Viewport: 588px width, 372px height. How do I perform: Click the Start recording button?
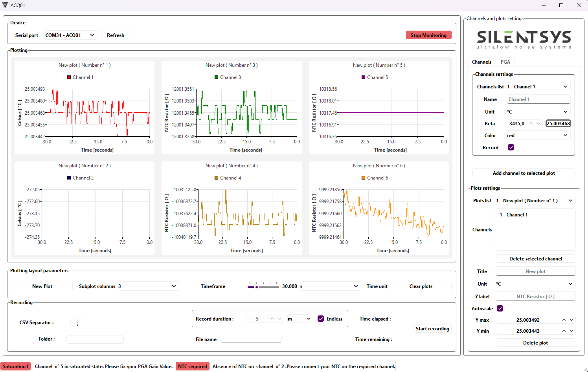[432, 328]
